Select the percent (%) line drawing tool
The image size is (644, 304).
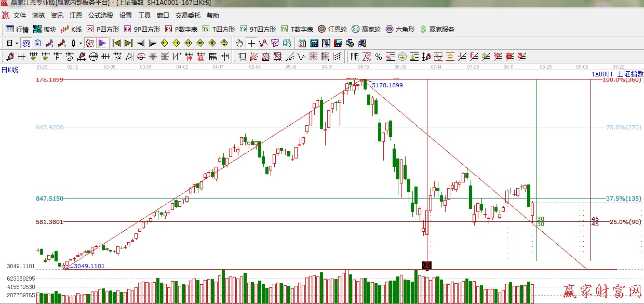tap(379, 56)
